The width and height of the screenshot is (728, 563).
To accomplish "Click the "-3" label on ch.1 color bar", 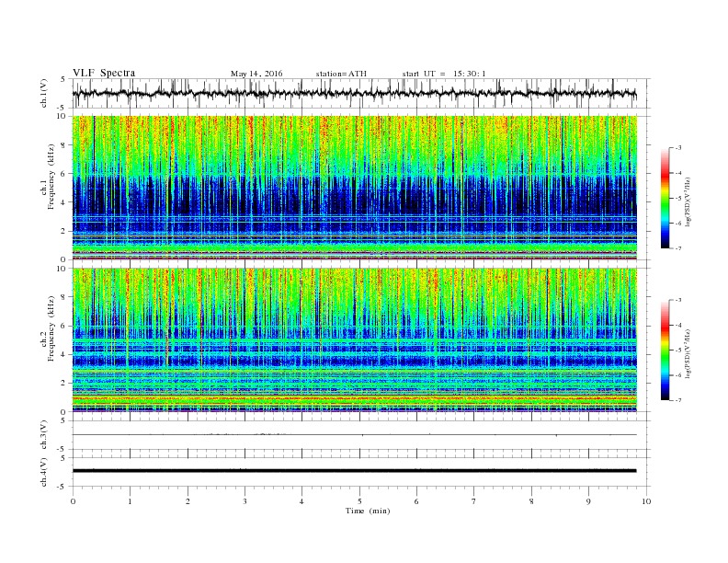I will 678,148.
